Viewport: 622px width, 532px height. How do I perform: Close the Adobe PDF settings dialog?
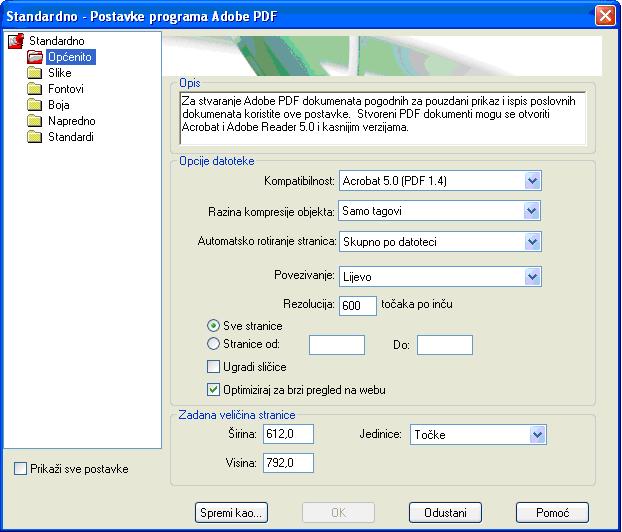(605, 16)
